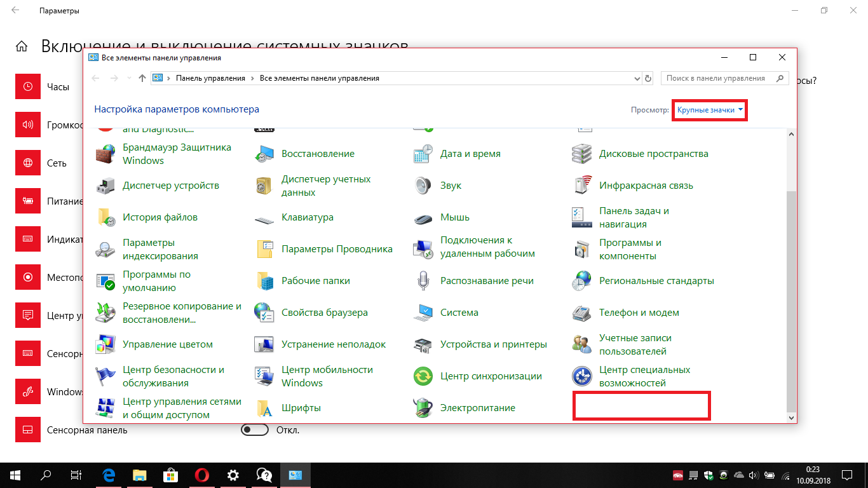Click the Control Panel scrollbar up arrow

[791, 134]
